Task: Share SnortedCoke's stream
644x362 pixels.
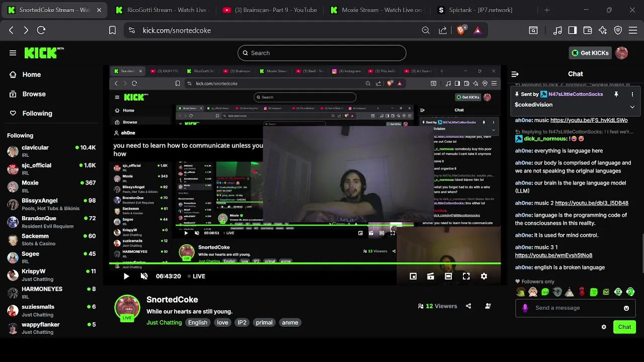Action: click(x=468, y=306)
